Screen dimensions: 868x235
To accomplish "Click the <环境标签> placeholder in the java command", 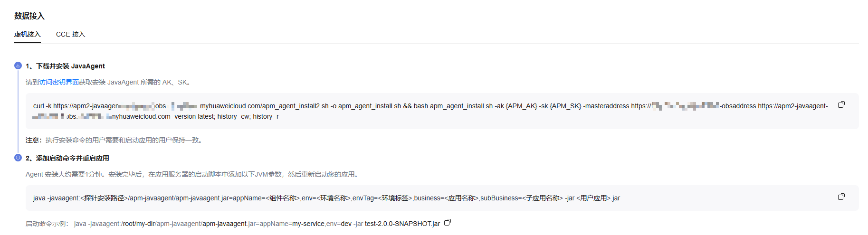I will click(x=395, y=198).
